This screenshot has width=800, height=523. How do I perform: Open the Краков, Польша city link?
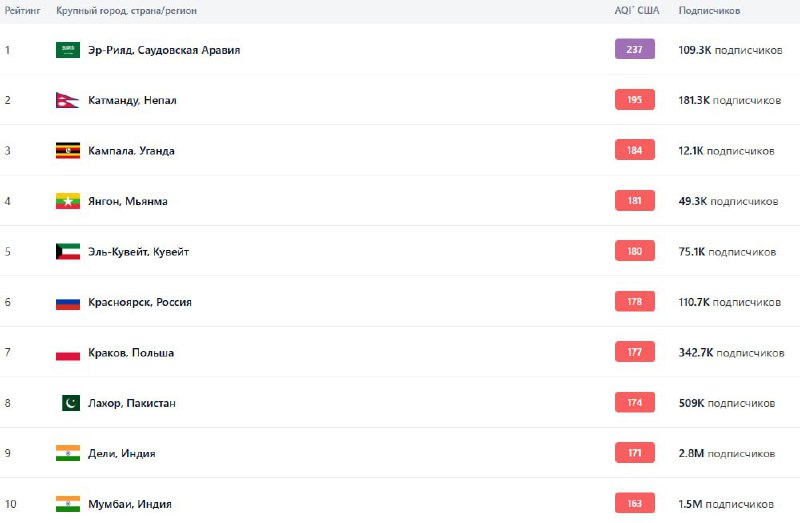[131, 353]
